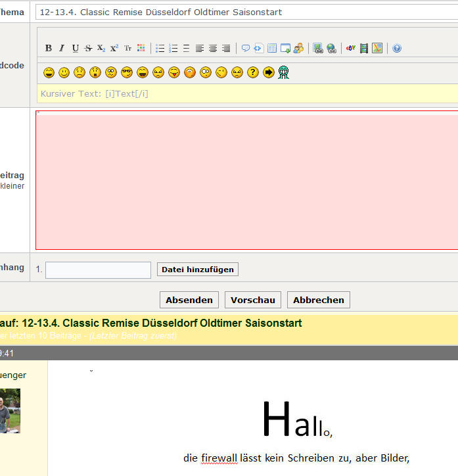The image size is (458, 476).
Task: Center-align the text
Action: pyautogui.click(x=213, y=48)
